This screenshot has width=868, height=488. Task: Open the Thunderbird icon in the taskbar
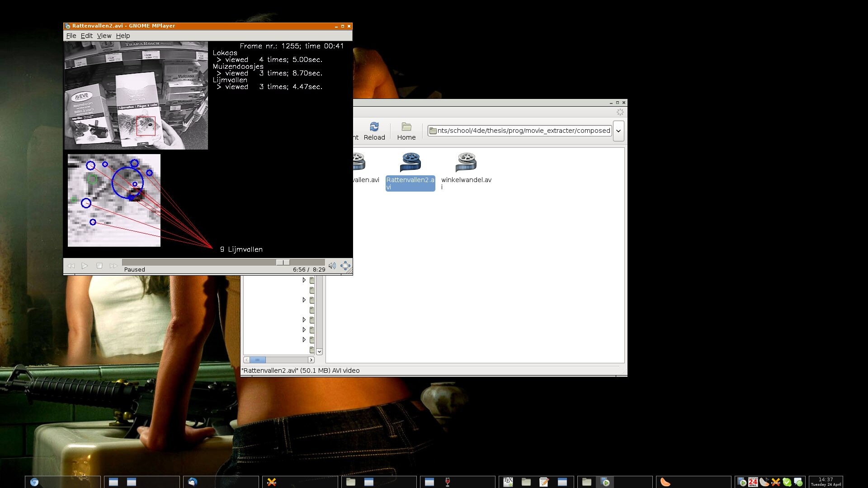pos(193,482)
